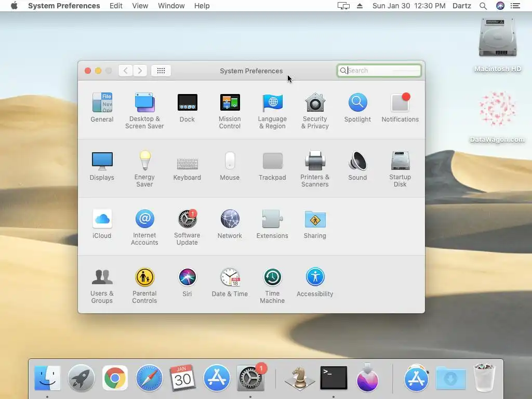Open iCloud preferences
Viewport: 532px width, 399px height.
[102, 224]
